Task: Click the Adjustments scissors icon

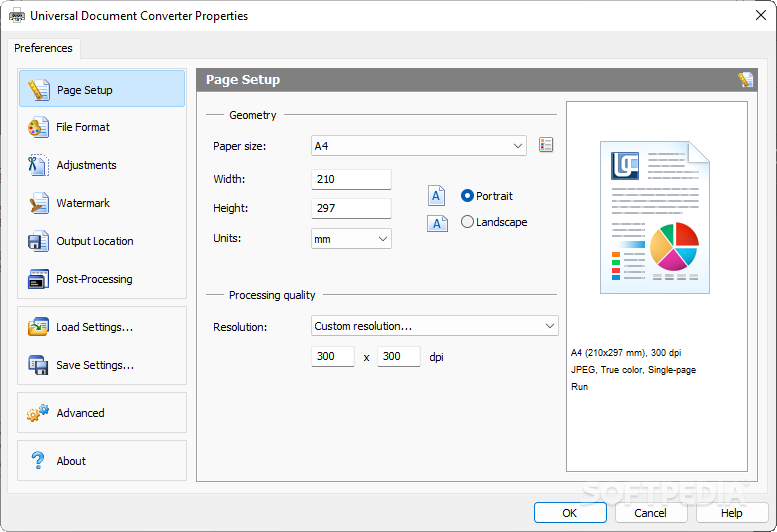Action: pyautogui.click(x=38, y=165)
